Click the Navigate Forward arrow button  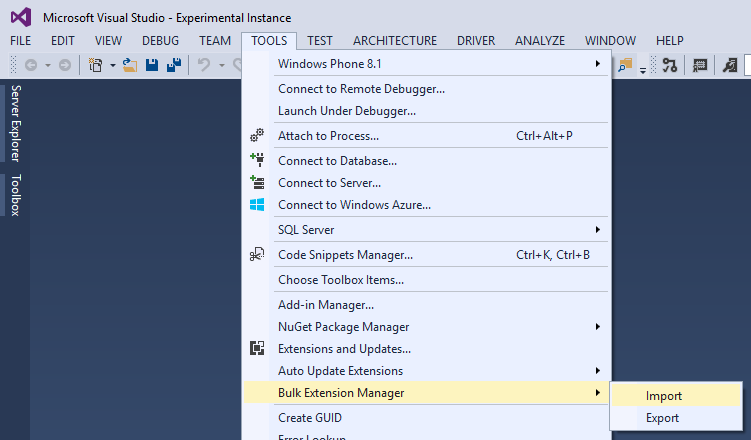coord(65,65)
